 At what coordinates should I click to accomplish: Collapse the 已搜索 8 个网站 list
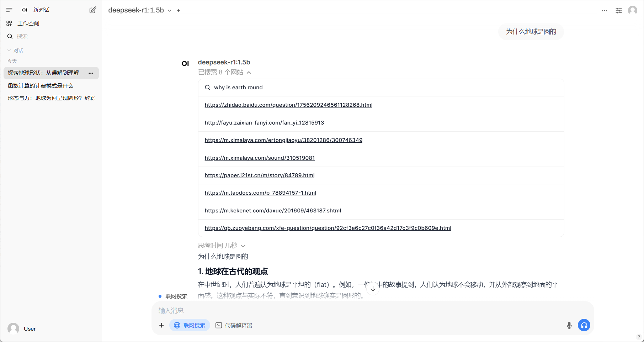pos(224,72)
